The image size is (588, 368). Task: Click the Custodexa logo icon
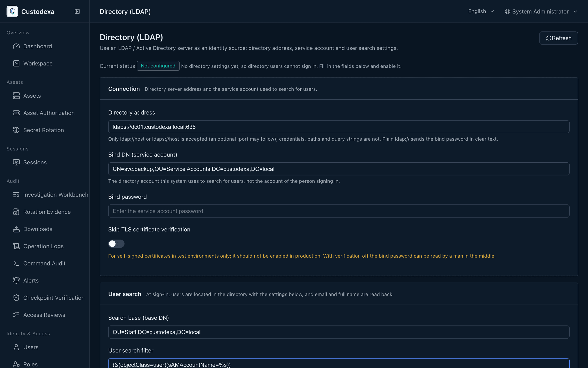coord(12,12)
